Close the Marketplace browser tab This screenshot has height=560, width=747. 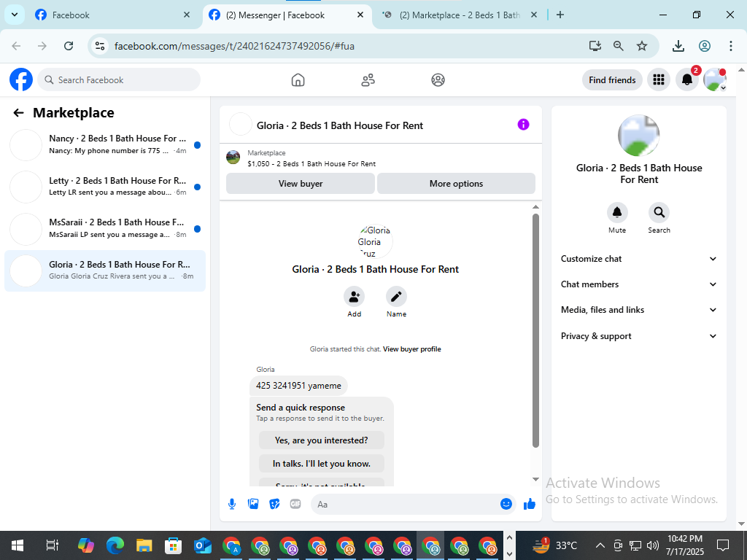click(x=534, y=15)
